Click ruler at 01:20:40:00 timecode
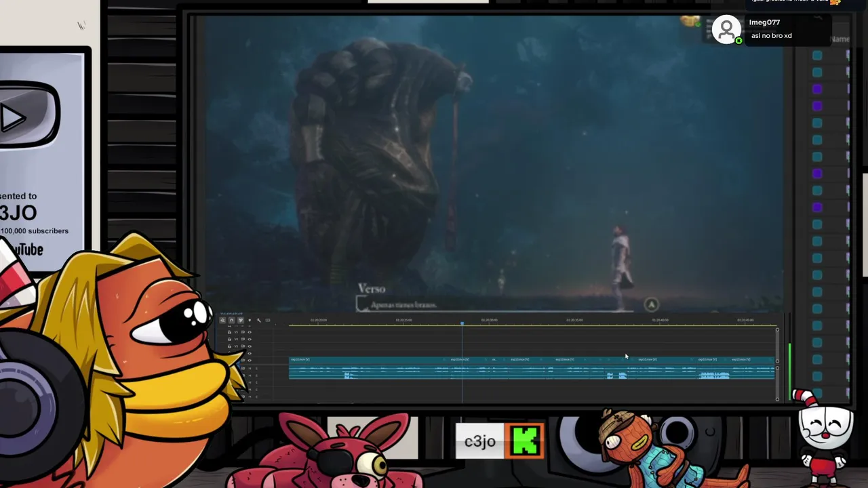This screenshot has height=488, width=868. pyautogui.click(x=660, y=320)
